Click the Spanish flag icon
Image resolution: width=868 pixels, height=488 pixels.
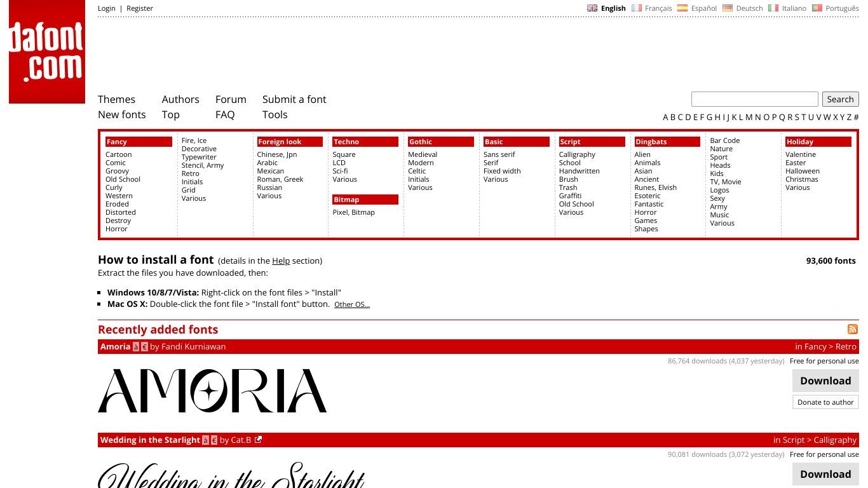coord(682,8)
